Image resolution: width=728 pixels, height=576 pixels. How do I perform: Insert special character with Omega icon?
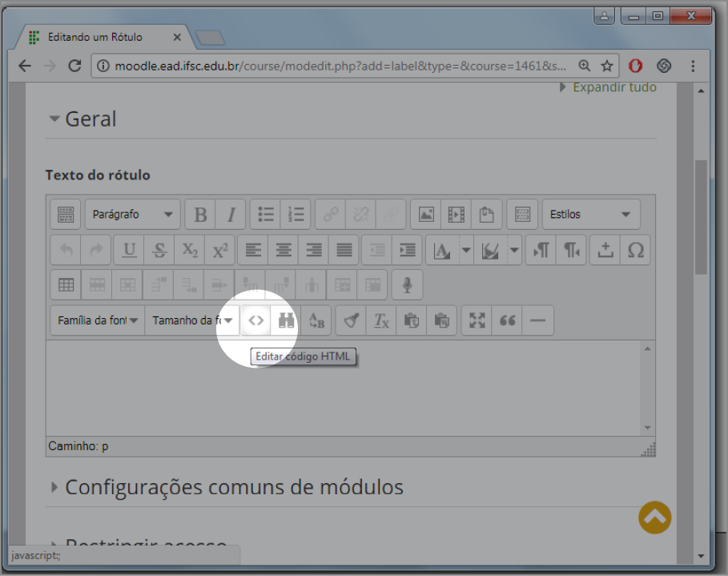pos(635,250)
